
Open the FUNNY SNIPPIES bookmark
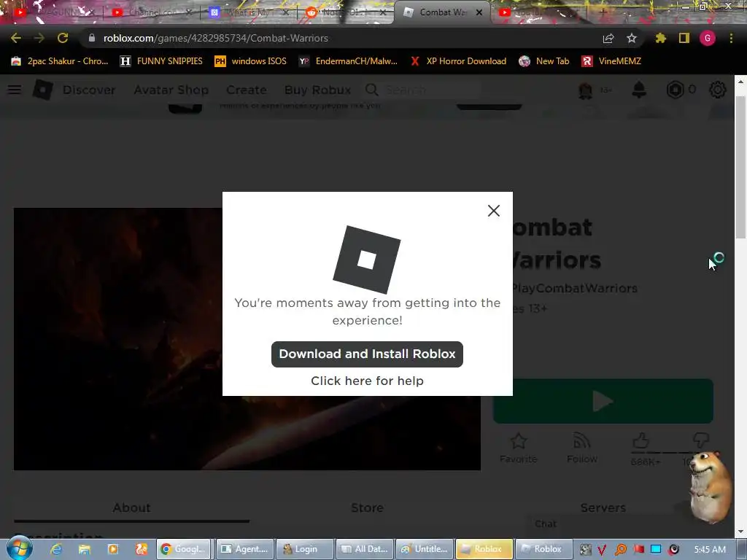pos(161,61)
